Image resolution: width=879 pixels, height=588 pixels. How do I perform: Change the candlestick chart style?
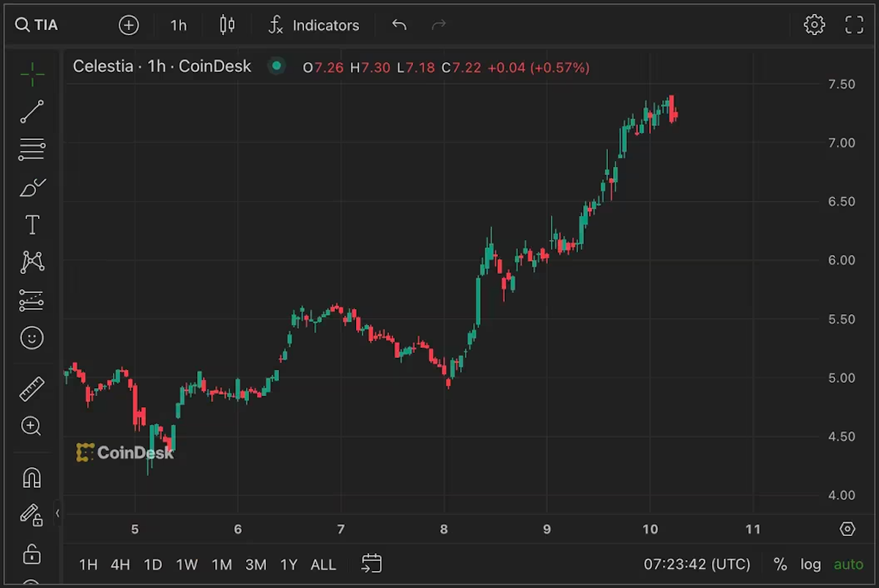point(227,25)
